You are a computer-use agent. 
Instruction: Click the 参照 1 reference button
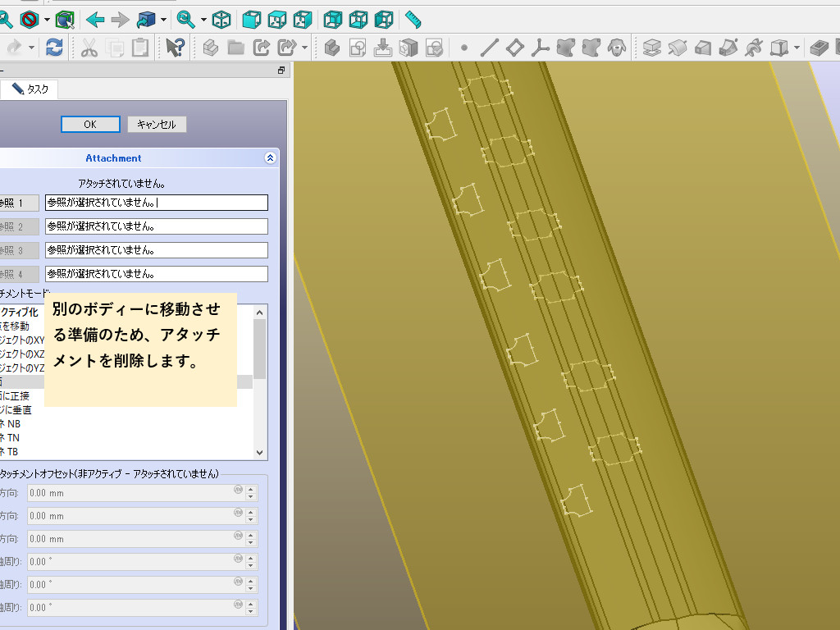point(18,203)
